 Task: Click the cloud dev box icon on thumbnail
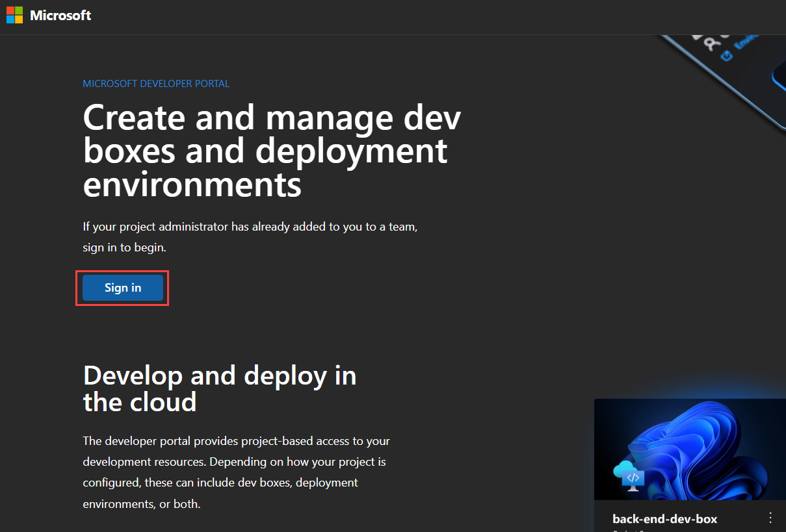coord(629,475)
